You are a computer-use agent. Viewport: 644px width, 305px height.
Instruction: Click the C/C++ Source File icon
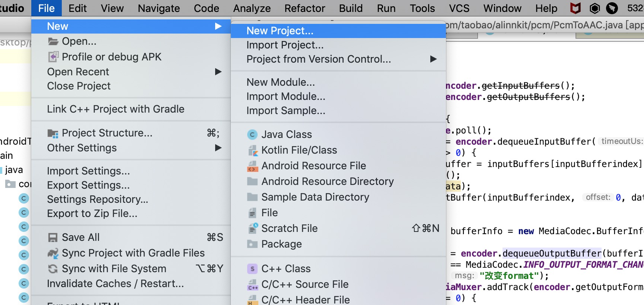click(x=253, y=284)
